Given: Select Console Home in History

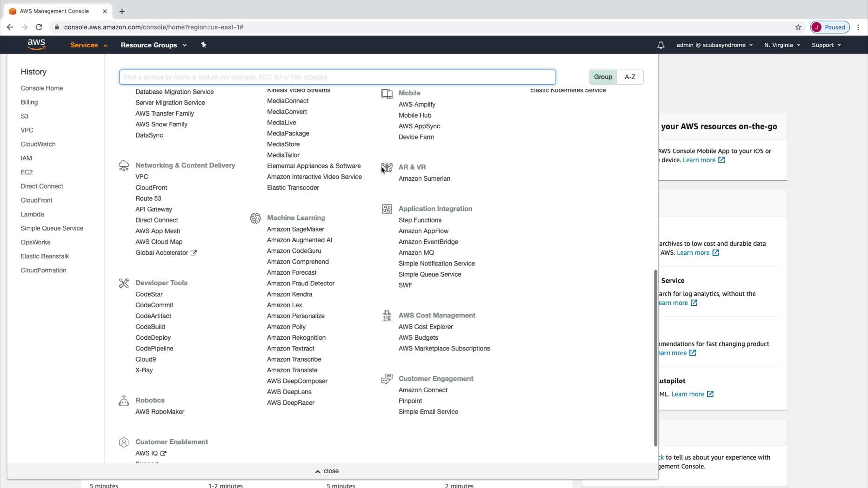Looking at the screenshot, I should tap(42, 88).
